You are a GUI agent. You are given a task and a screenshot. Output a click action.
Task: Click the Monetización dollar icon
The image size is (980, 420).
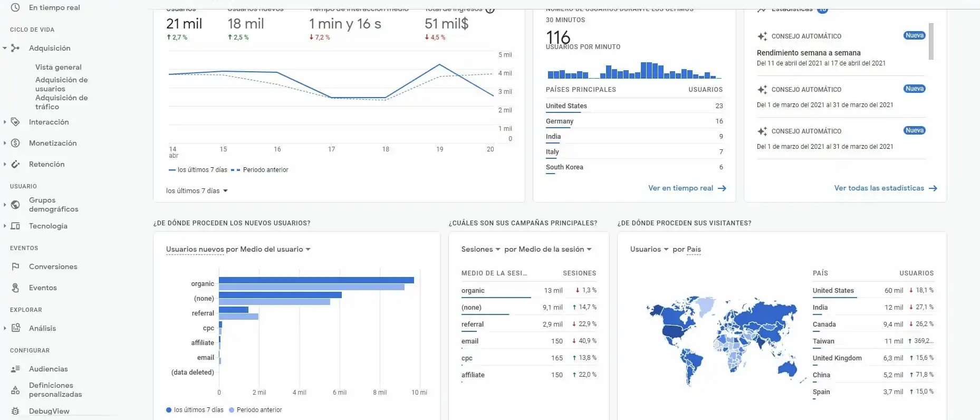(15, 143)
